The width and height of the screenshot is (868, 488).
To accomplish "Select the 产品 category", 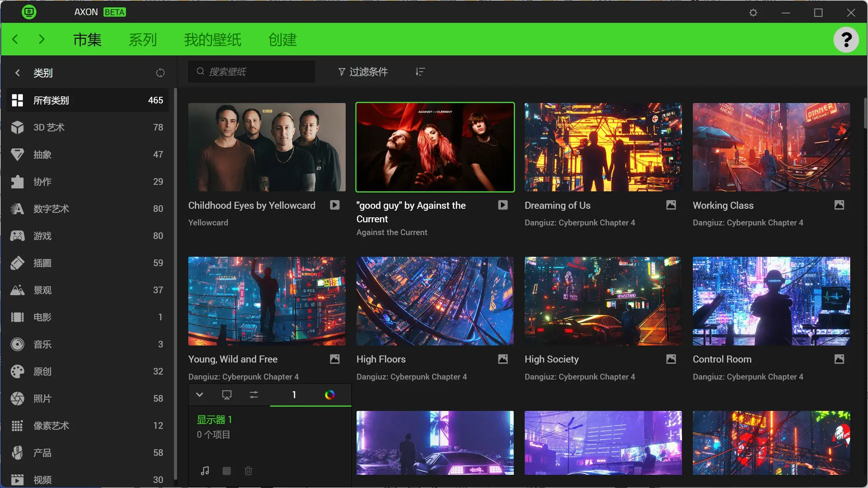I will [x=88, y=453].
